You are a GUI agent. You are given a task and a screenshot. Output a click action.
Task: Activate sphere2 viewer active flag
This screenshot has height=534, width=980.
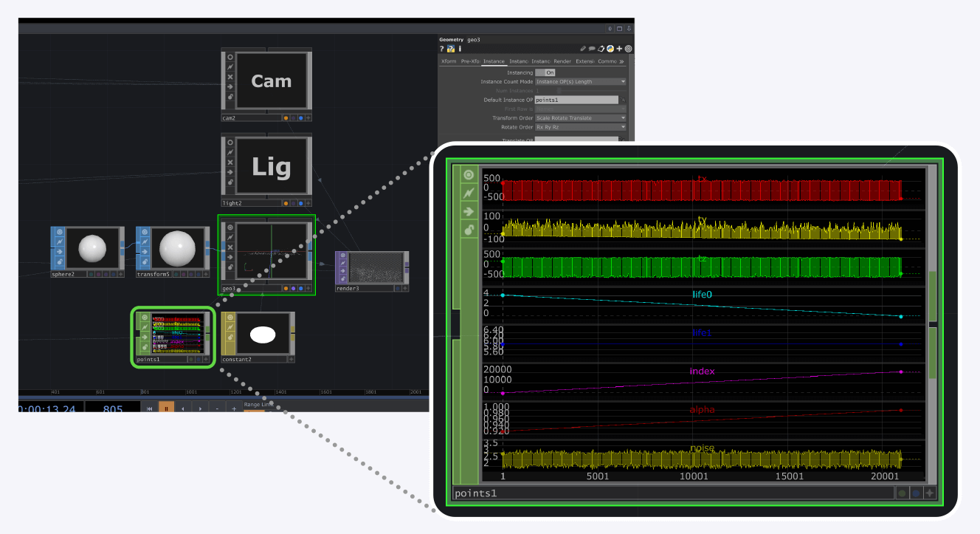[x=60, y=232]
